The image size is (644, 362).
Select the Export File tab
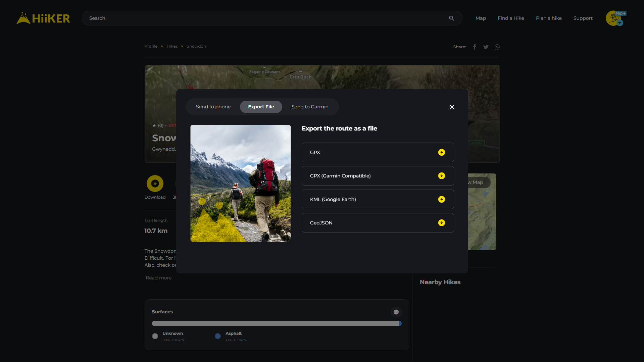click(x=261, y=107)
